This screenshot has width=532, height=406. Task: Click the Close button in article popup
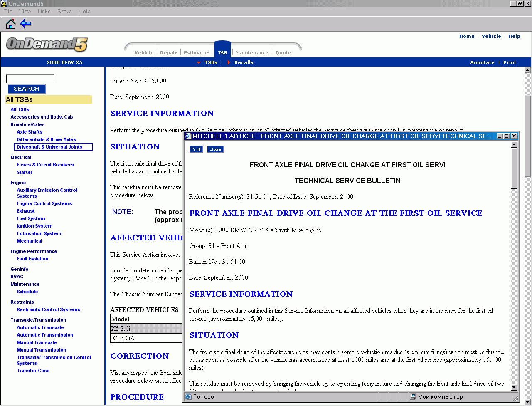215,149
